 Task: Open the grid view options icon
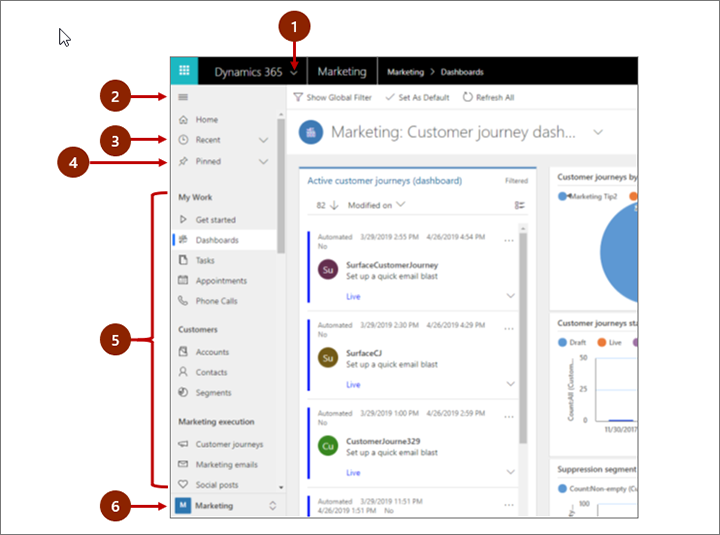point(519,205)
